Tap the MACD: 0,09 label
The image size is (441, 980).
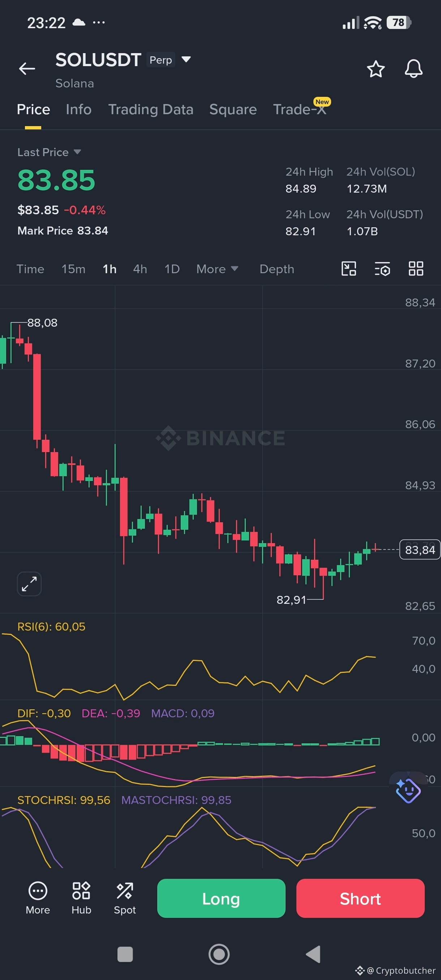point(183,713)
